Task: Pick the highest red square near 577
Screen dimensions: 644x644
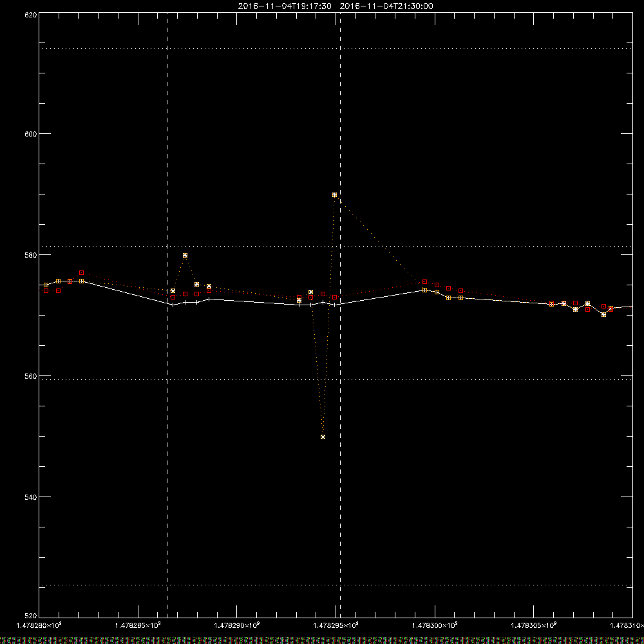Action: pos(81,272)
